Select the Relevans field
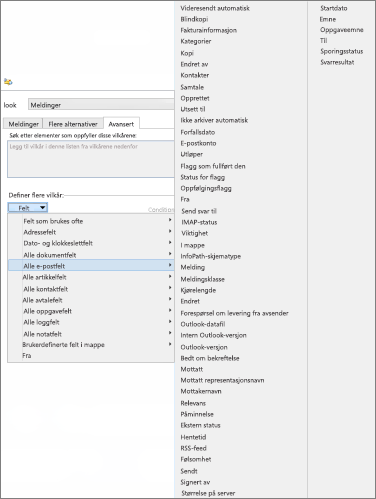This screenshot has height=499, width=376. [193, 403]
